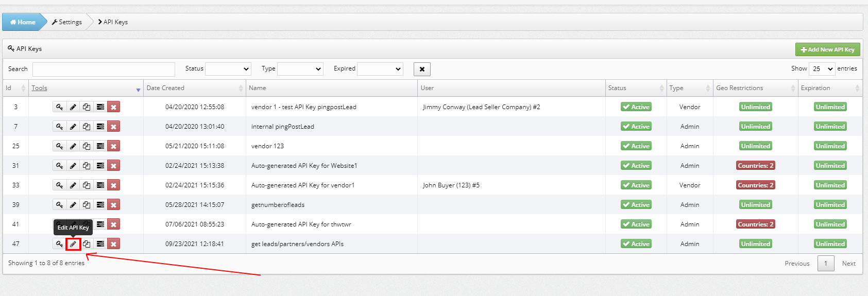Clear the filters with the X button
This screenshot has height=296, width=868.
422,69
